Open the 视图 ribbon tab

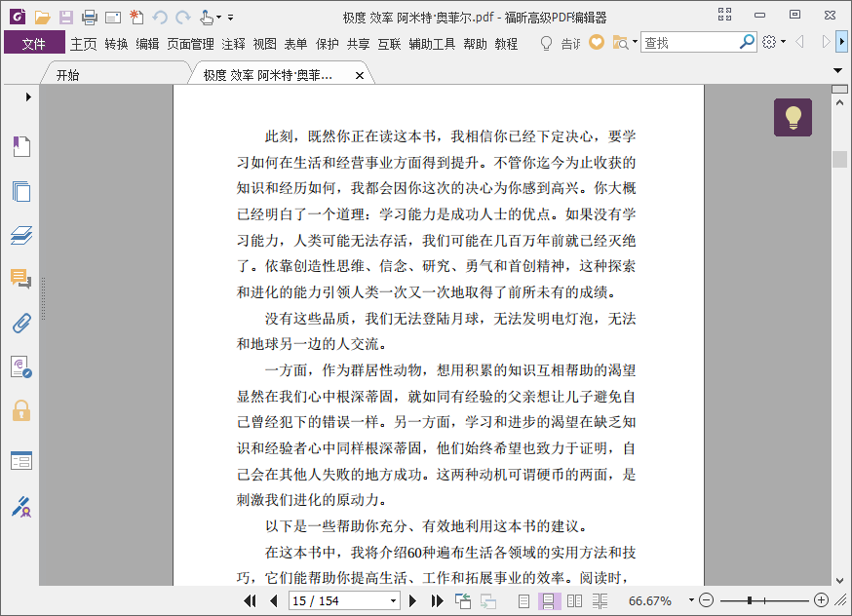coord(264,44)
